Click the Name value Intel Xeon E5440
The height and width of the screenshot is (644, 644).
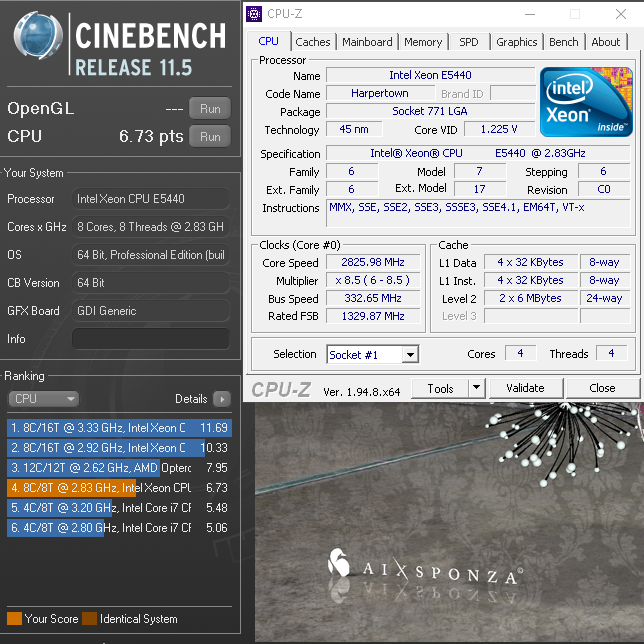coord(430,75)
